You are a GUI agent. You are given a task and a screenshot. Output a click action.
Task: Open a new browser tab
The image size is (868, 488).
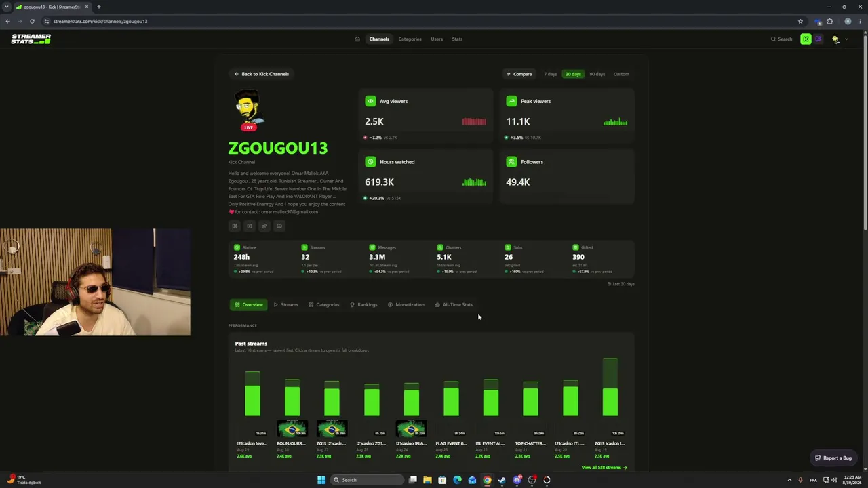point(98,7)
